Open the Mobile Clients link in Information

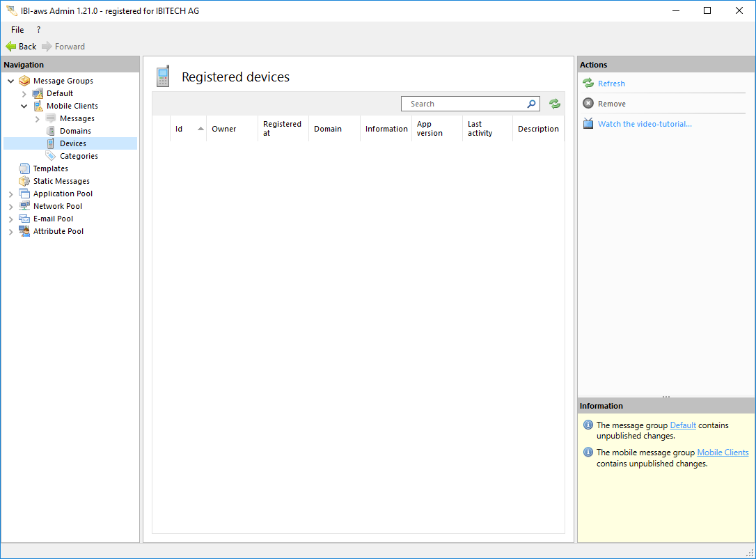(x=723, y=452)
